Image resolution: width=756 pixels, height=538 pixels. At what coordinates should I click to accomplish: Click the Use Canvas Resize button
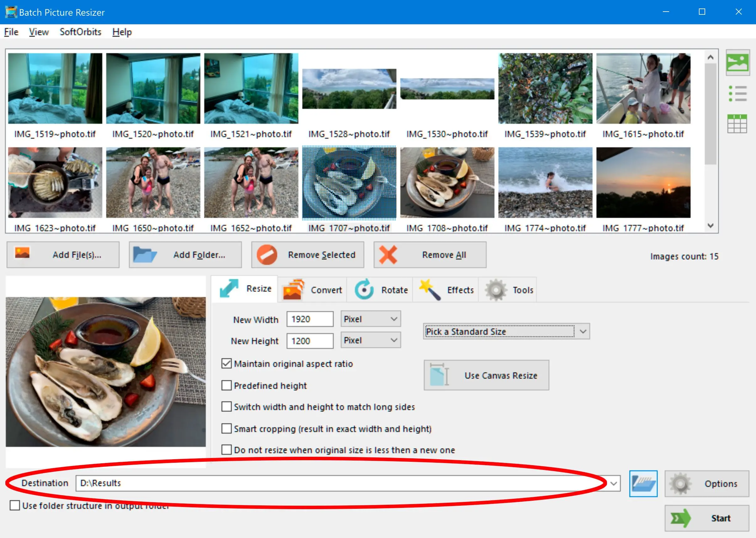486,375
